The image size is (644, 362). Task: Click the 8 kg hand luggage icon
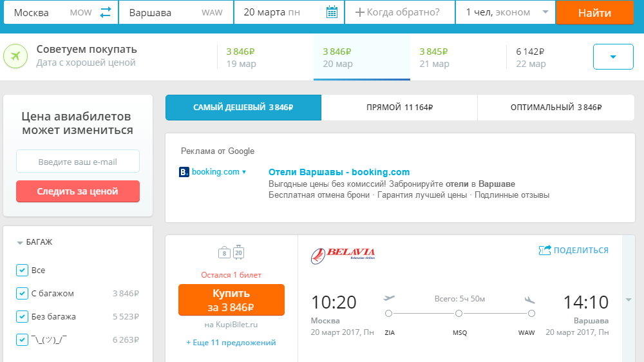click(224, 252)
